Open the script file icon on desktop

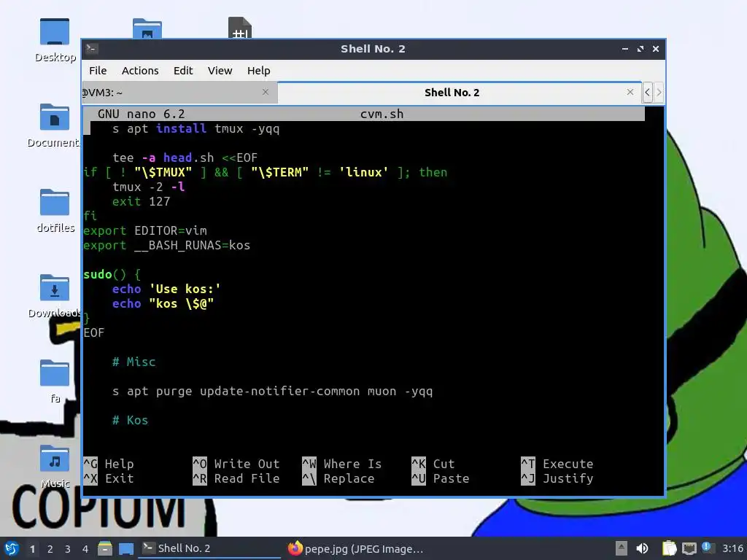tap(239, 28)
